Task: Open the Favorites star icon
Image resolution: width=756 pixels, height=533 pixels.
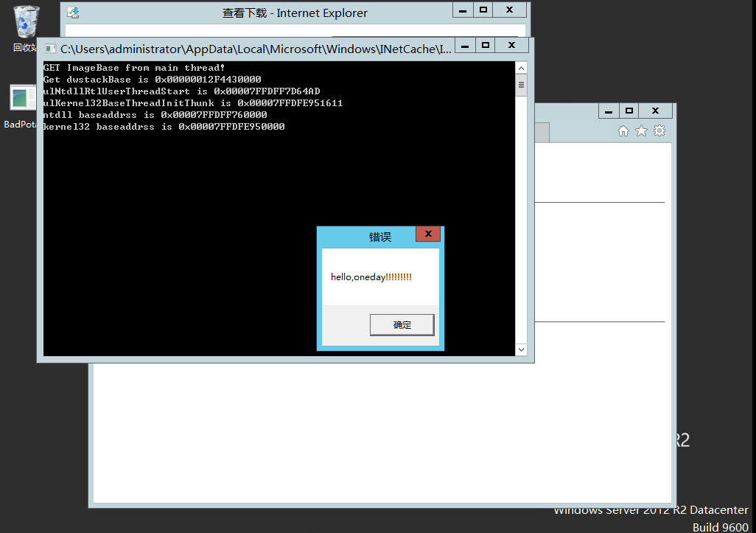Action: 641,130
